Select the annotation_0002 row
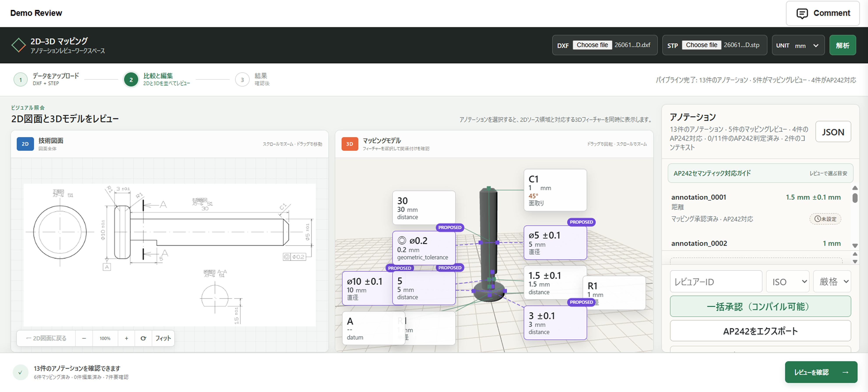 (x=756, y=243)
